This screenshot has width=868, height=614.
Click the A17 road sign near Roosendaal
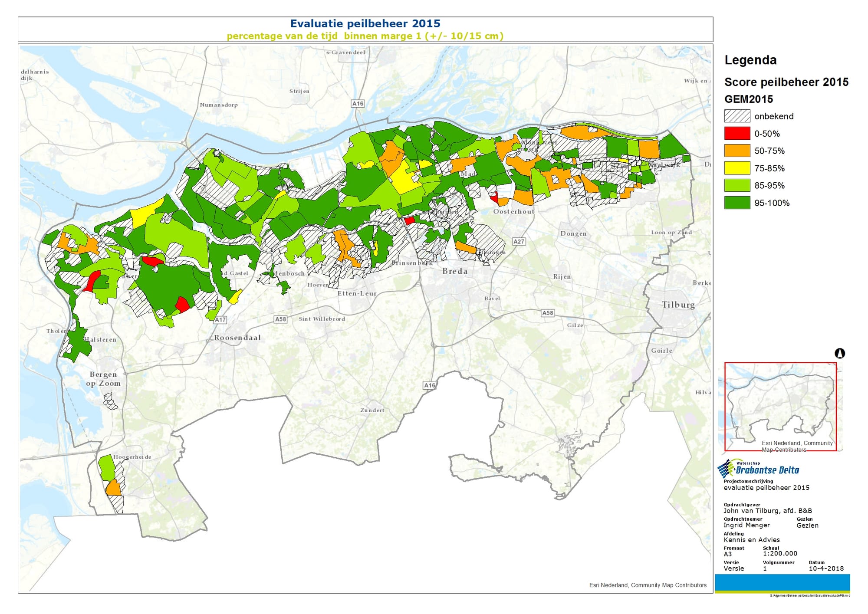point(220,319)
